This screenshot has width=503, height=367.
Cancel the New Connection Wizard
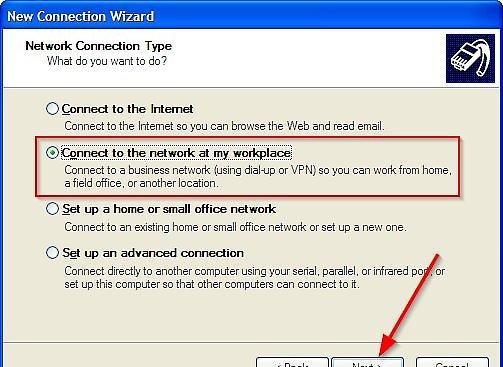(x=452, y=362)
